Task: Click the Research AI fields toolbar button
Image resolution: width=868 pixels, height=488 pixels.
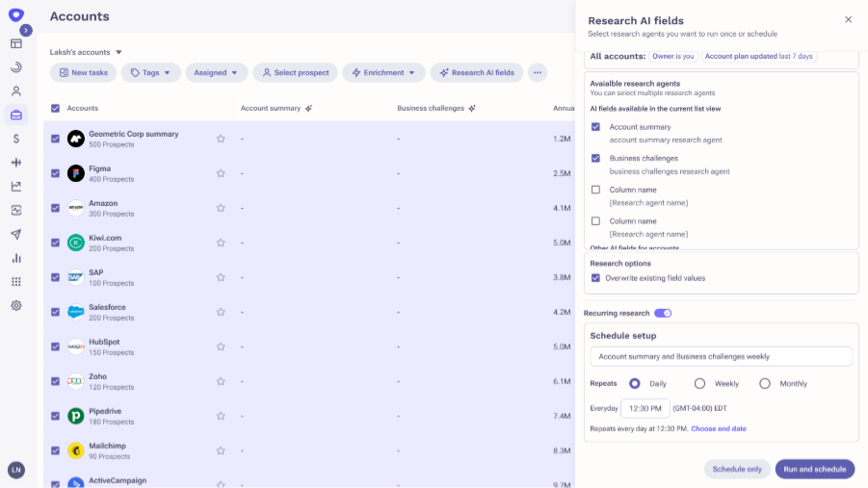Action: tap(477, 72)
